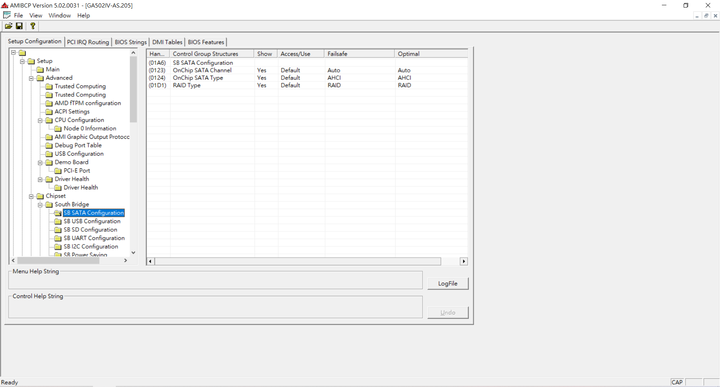Click the folder icon beside SB USB Configuration
This screenshot has width=720, height=387.
[58, 221]
